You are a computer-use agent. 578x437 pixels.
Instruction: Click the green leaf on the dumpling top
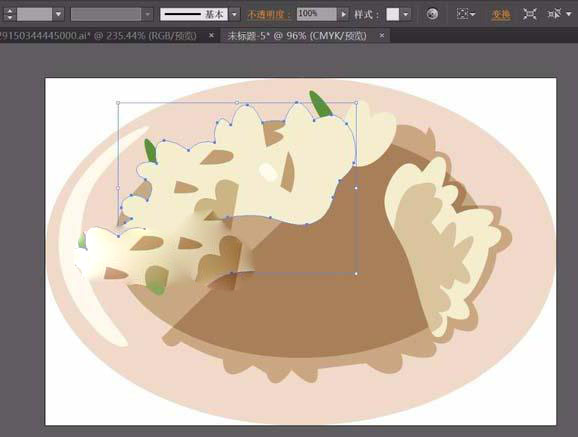[320, 104]
